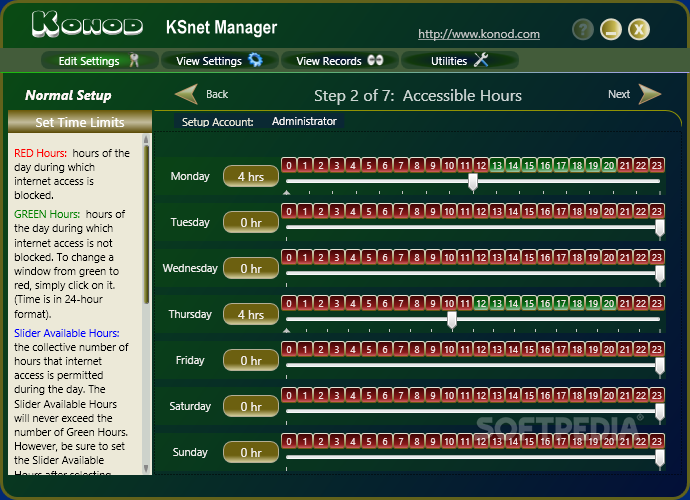Toggle hour 21 on Thursday
The width and height of the screenshot is (690, 500).
(625, 303)
